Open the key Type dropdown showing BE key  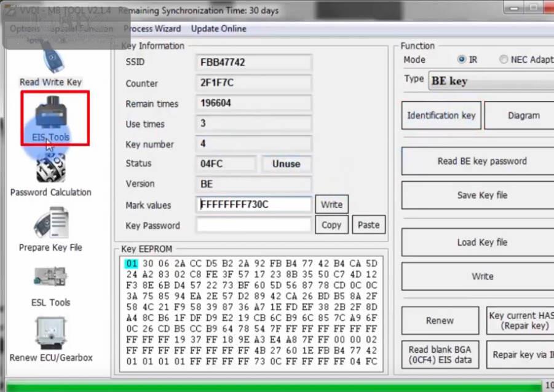tap(491, 81)
